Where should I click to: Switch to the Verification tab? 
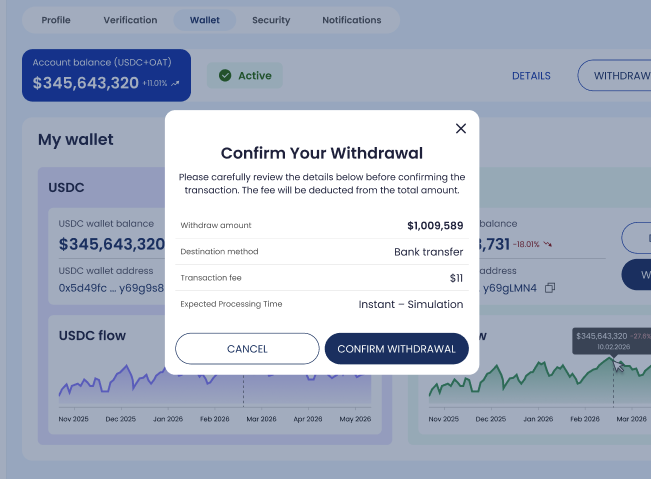click(x=130, y=20)
